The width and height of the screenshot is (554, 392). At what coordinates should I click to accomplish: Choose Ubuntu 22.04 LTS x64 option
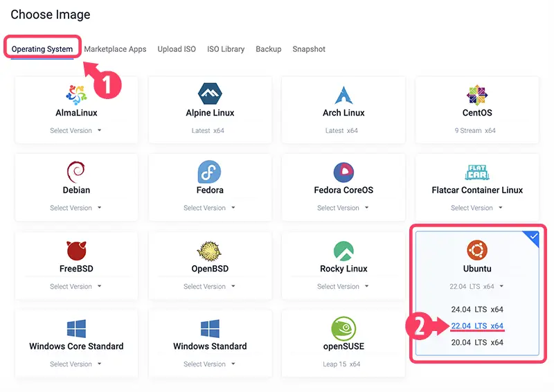(x=477, y=326)
